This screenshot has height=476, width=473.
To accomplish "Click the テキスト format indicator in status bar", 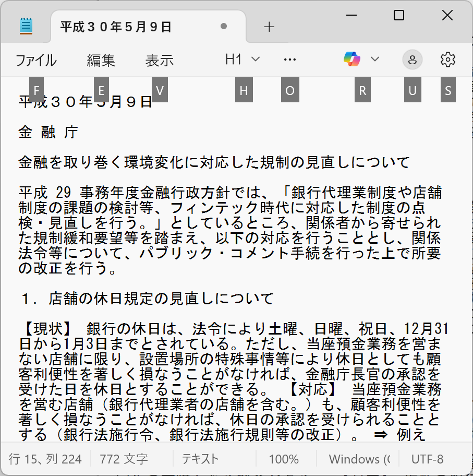I will 200,459.
